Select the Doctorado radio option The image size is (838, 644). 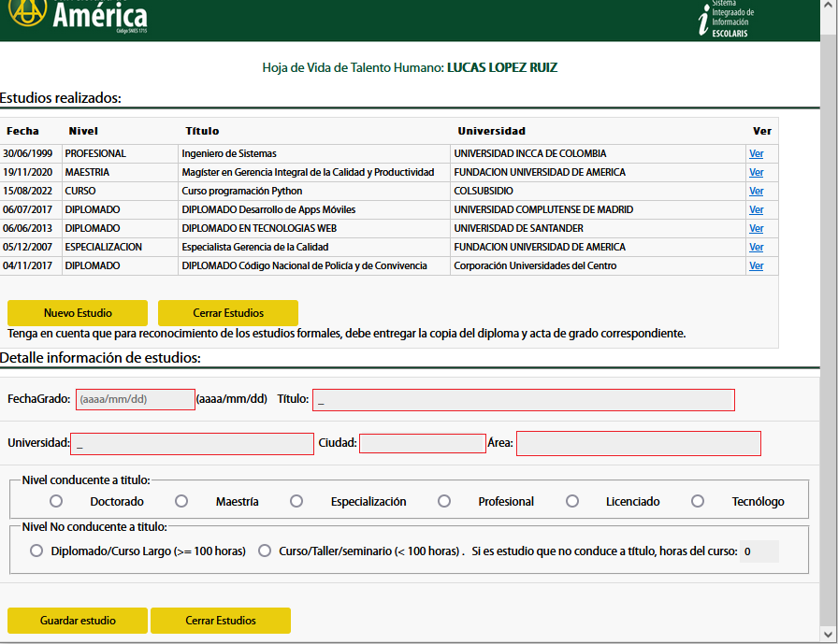click(56, 501)
